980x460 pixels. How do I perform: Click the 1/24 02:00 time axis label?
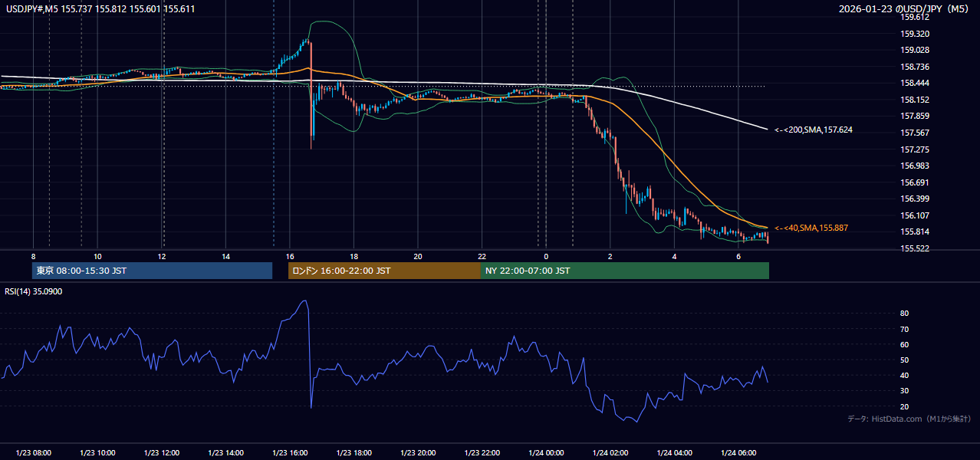click(x=610, y=453)
